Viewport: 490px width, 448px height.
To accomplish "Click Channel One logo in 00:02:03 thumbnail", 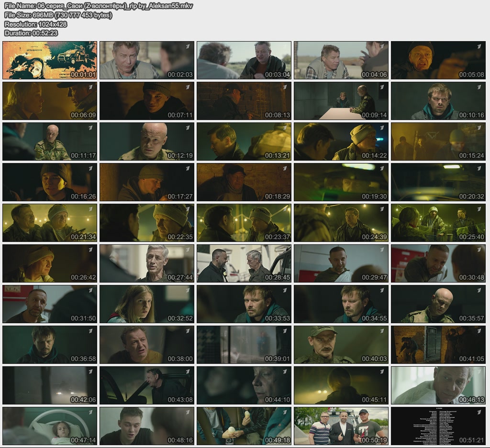I will 188,46.
